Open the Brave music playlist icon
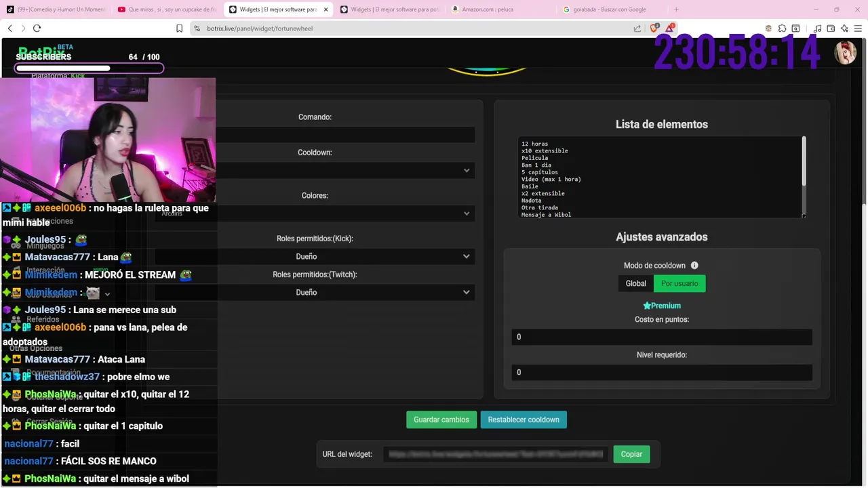868x488 pixels. (817, 28)
